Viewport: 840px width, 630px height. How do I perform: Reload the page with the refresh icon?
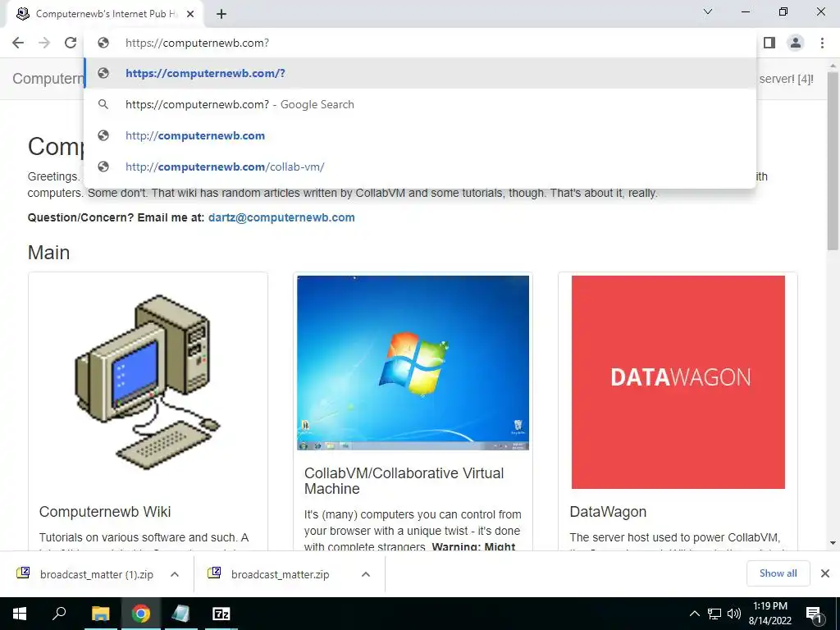pos(71,43)
